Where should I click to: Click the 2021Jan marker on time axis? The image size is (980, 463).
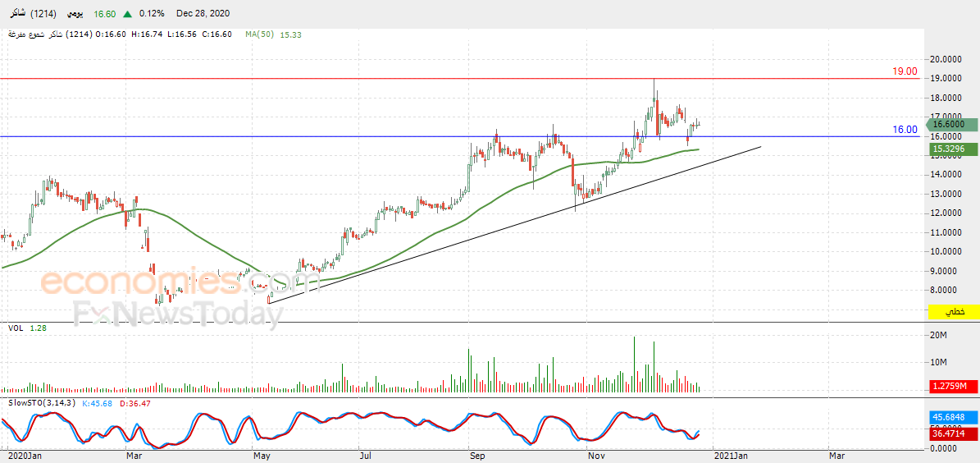(730, 455)
